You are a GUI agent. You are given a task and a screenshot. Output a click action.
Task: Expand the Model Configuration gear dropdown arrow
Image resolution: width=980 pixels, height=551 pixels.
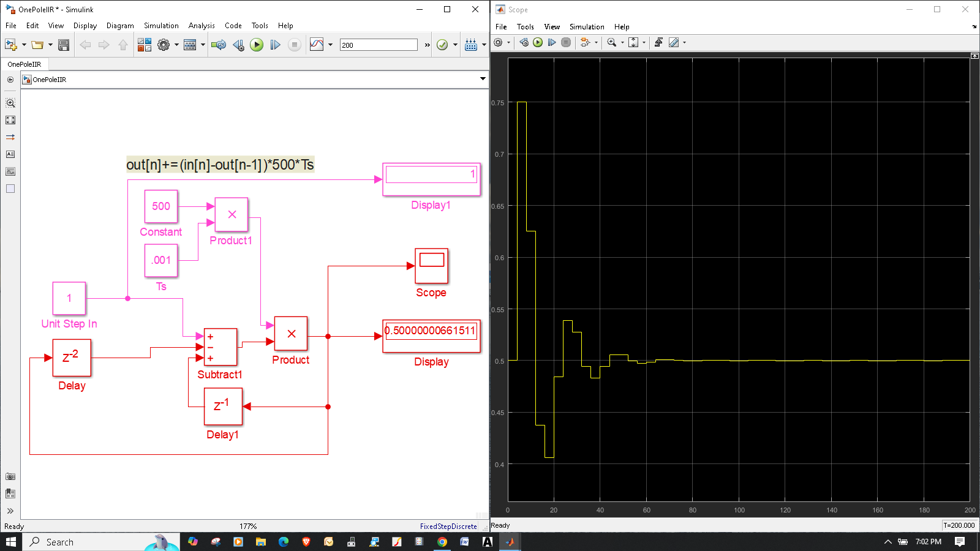pyautogui.click(x=176, y=45)
